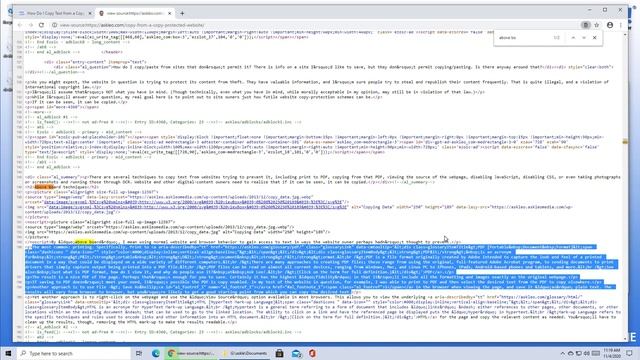
Task: Select the Chrome view-source taskbar button
Action: [192, 353]
